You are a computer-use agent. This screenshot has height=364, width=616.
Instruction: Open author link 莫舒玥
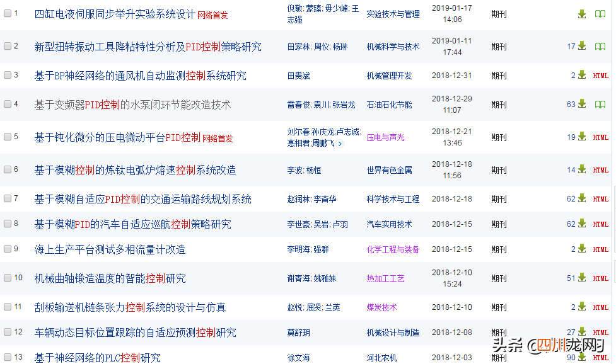(x=299, y=333)
